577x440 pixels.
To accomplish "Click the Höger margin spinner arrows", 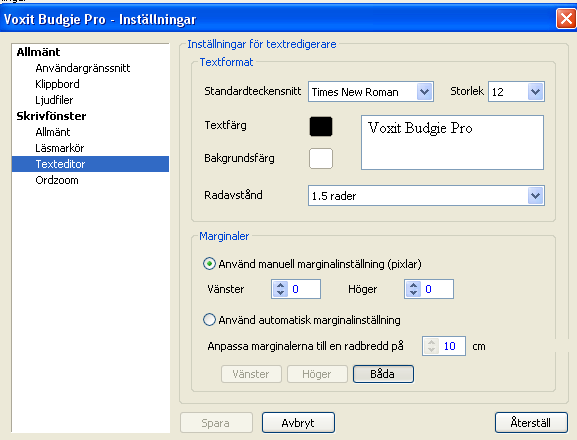I will (413, 289).
